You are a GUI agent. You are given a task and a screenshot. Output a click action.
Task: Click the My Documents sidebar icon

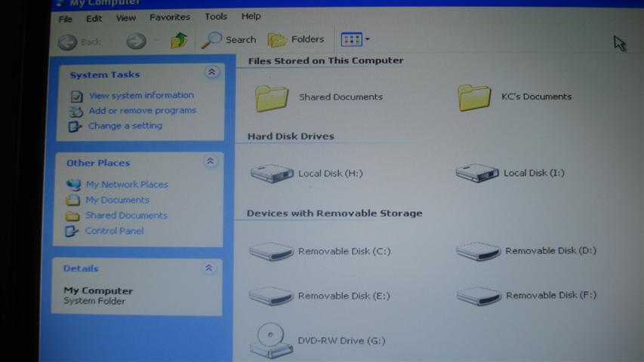pyautogui.click(x=72, y=201)
